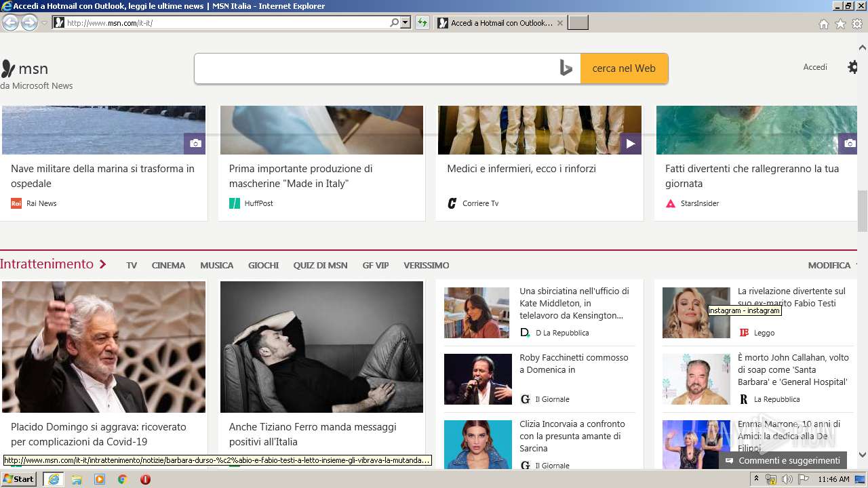
Task: Select the VERISSIMO category tab
Action: (426, 266)
